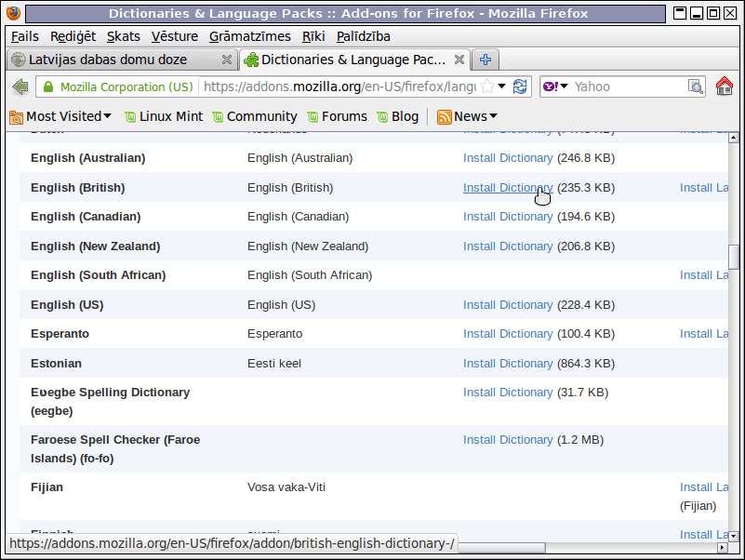Open the Most Visited bookmarks folder
The height and width of the screenshot is (560, 745).
(x=60, y=116)
